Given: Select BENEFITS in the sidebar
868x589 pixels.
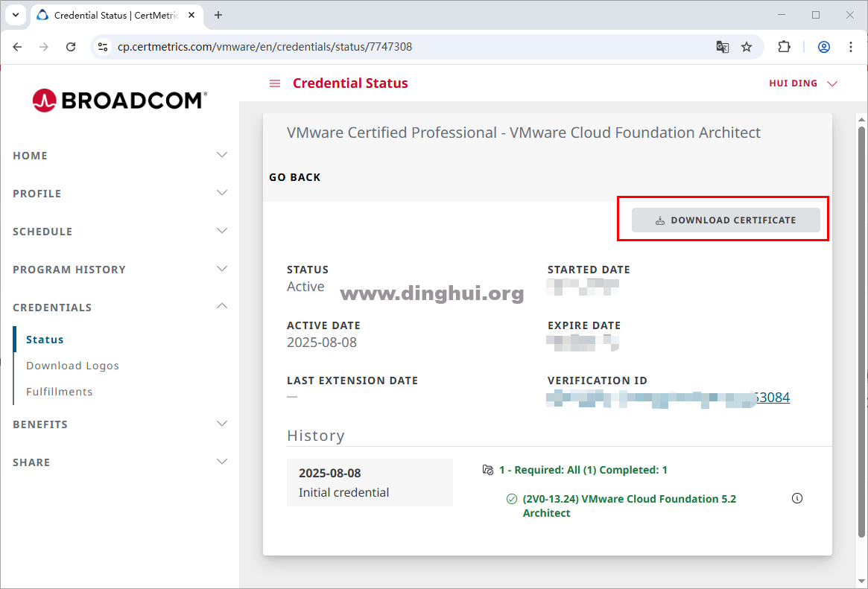Looking at the screenshot, I should click(40, 424).
